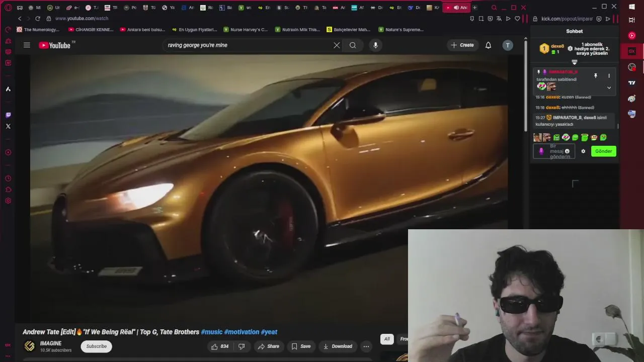Open the YouTube guide hamburger menu
This screenshot has width=644, height=362.
pos(27,45)
